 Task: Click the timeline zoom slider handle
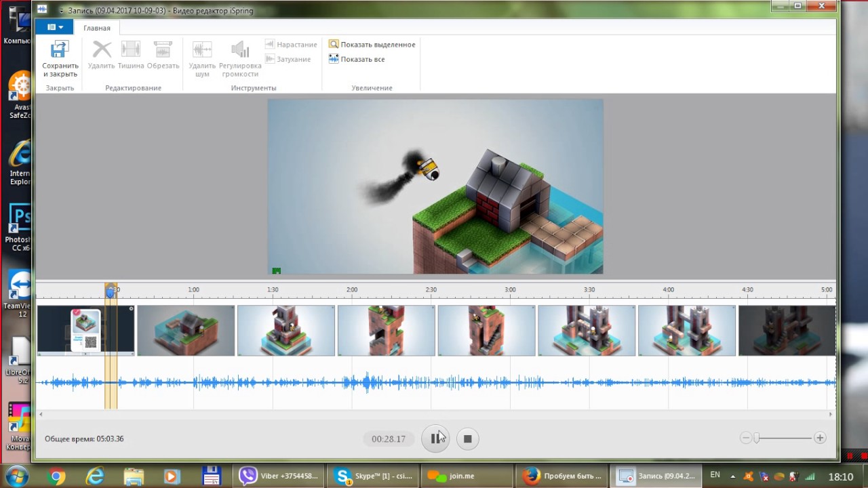click(x=757, y=439)
